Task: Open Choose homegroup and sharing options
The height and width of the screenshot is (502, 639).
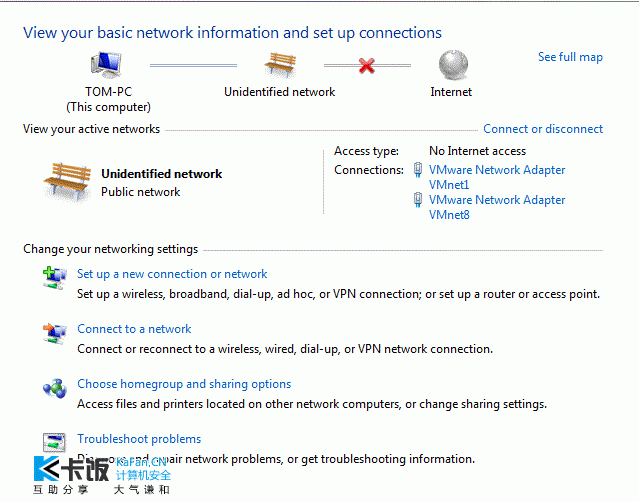Action: pos(184,384)
